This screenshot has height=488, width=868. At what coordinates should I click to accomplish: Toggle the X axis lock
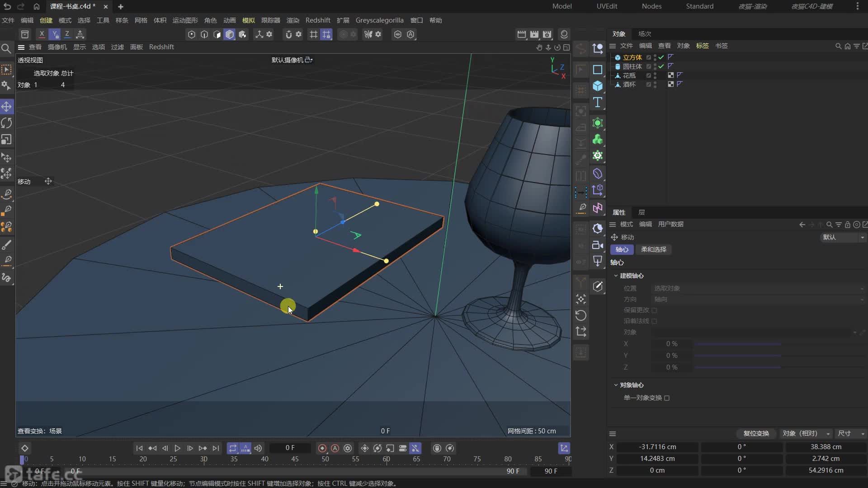tap(42, 34)
